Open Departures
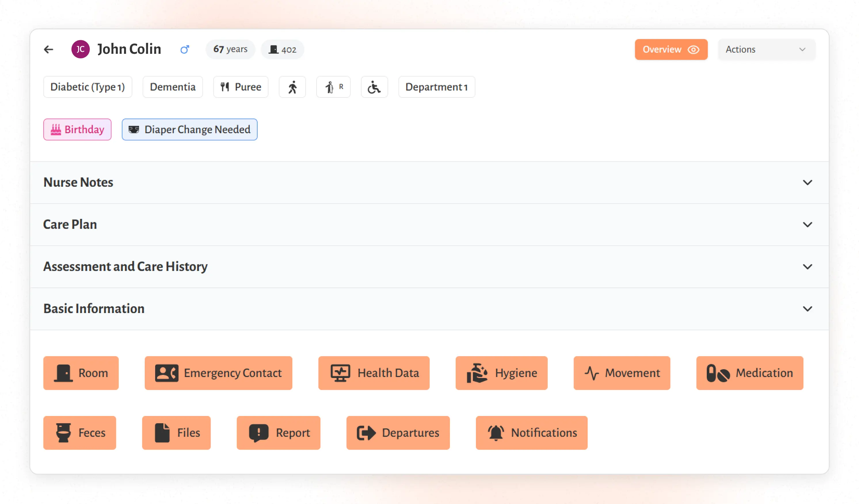The width and height of the screenshot is (859, 504). (398, 433)
